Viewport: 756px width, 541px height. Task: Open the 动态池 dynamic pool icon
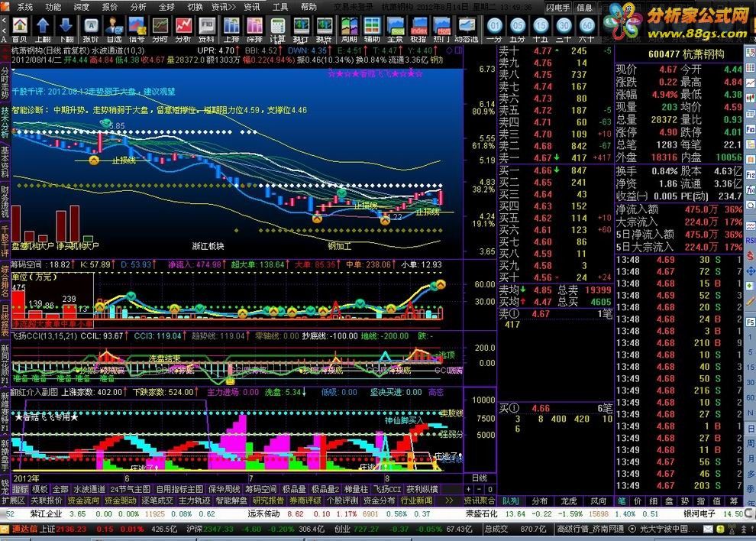pyautogui.click(x=467, y=30)
